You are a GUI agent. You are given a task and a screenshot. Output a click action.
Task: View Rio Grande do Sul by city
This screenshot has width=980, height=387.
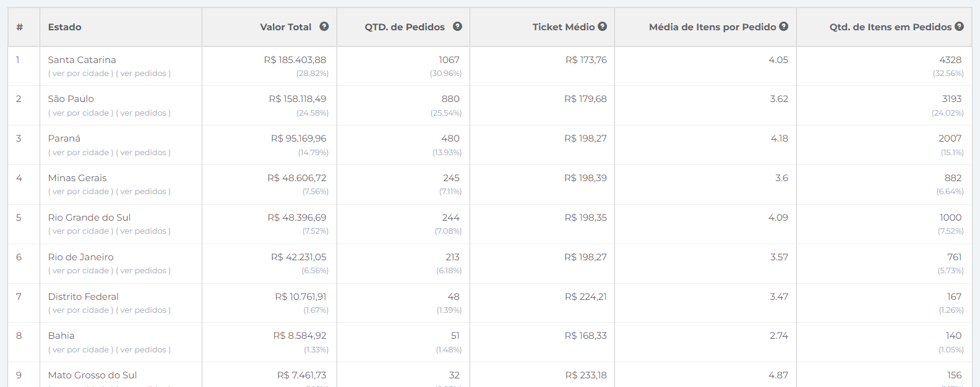(x=81, y=231)
